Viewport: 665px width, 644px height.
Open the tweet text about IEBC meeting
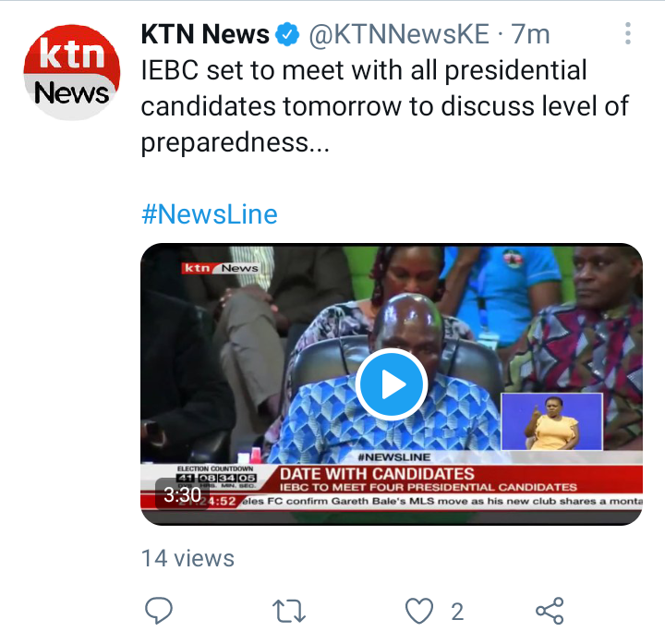coord(384,106)
